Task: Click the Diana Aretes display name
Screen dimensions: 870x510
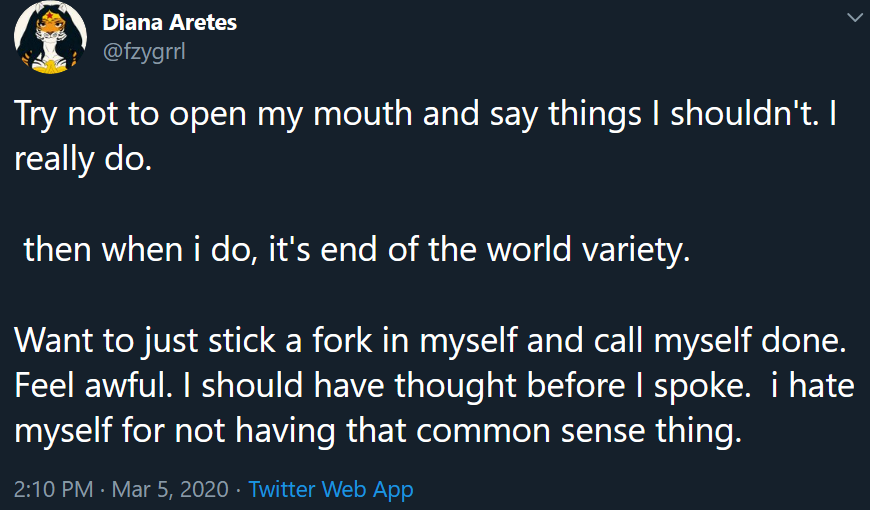Action: tap(169, 22)
